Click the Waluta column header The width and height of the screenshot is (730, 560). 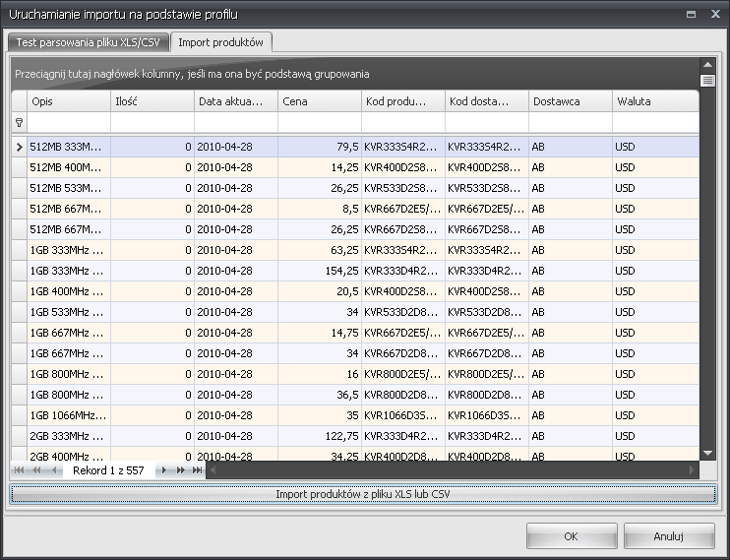[x=655, y=101]
